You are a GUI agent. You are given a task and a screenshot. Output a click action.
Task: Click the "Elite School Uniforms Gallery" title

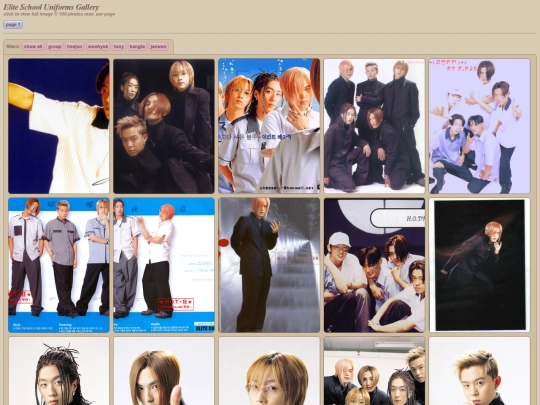coord(51,7)
